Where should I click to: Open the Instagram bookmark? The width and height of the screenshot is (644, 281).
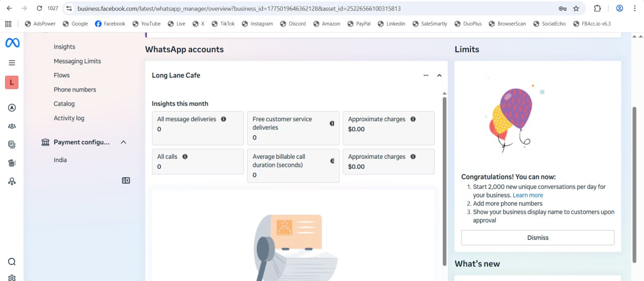pyautogui.click(x=257, y=24)
